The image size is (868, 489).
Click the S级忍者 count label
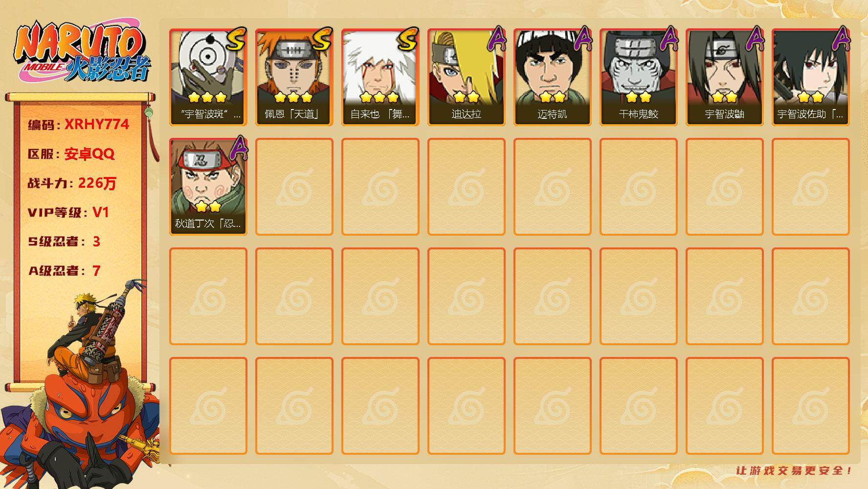point(64,242)
